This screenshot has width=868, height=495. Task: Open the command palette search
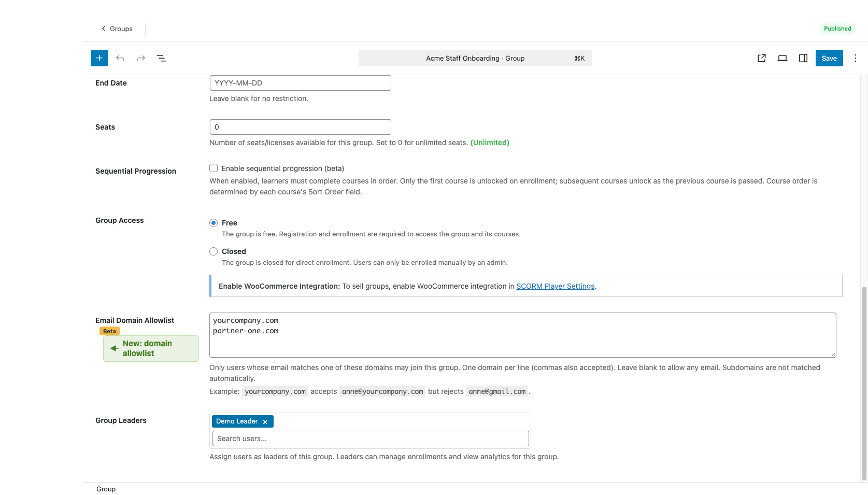point(475,58)
